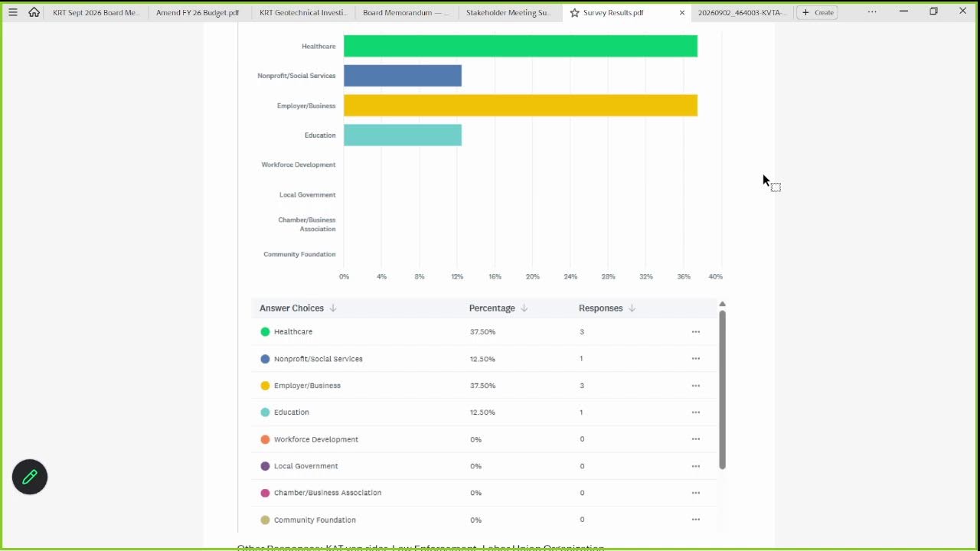Click the blue Nonprofit/Social Services legend dot
The height and width of the screenshot is (551, 980).
265,359
